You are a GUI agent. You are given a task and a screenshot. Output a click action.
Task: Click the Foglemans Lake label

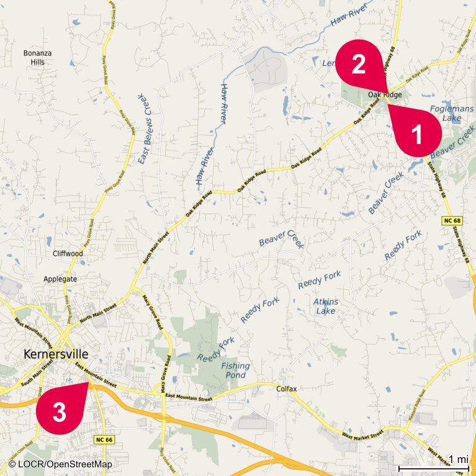[x=452, y=113]
